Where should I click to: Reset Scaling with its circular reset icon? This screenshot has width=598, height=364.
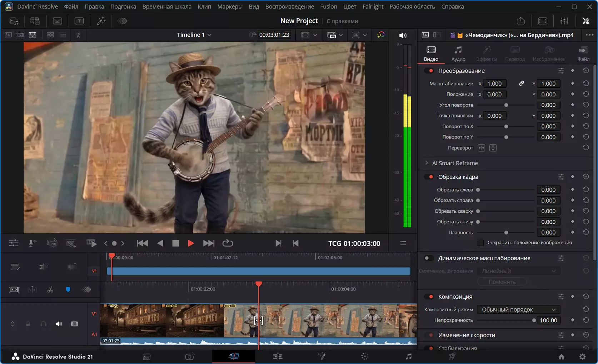tap(586, 84)
